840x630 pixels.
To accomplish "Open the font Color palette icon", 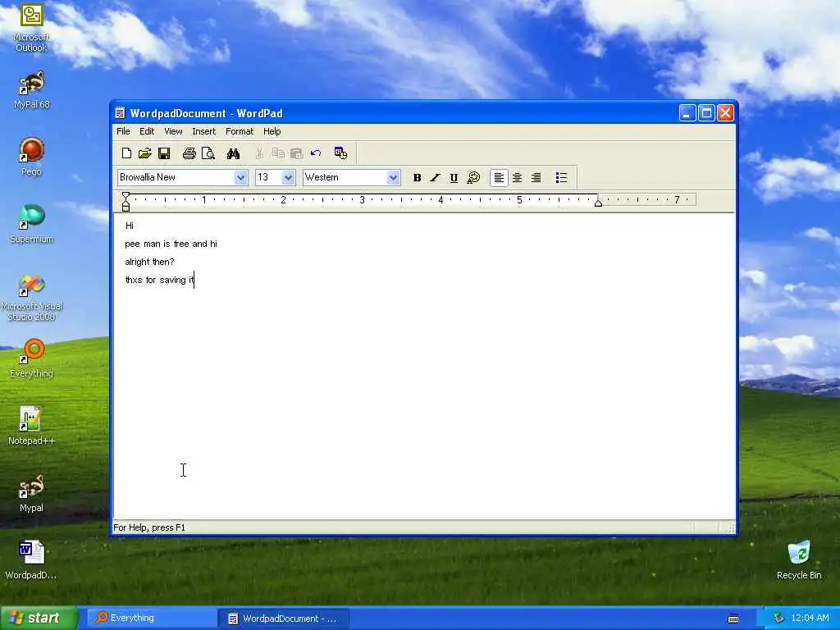I will [x=473, y=178].
